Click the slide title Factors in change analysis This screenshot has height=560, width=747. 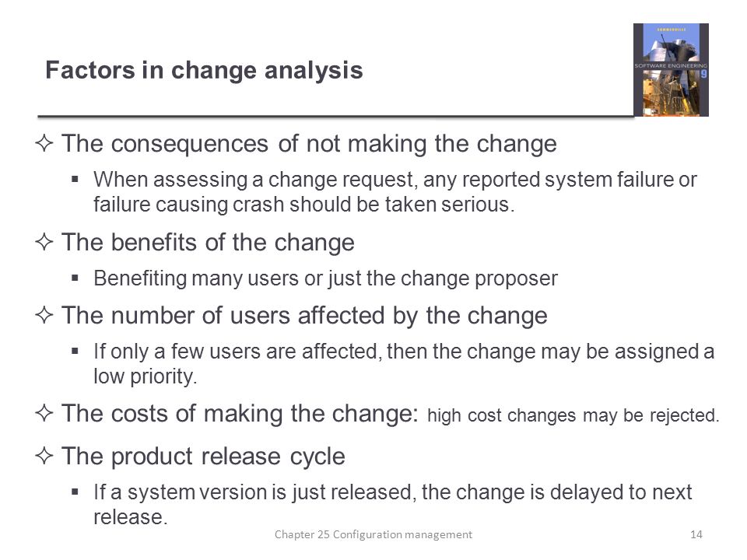pyautogui.click(x=204, y=70)
